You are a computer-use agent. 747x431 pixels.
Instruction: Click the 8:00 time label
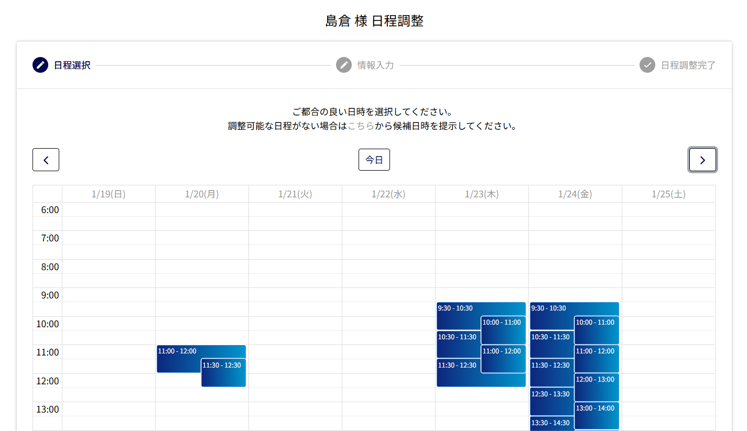pyautogui.click(x=50, y=267)
